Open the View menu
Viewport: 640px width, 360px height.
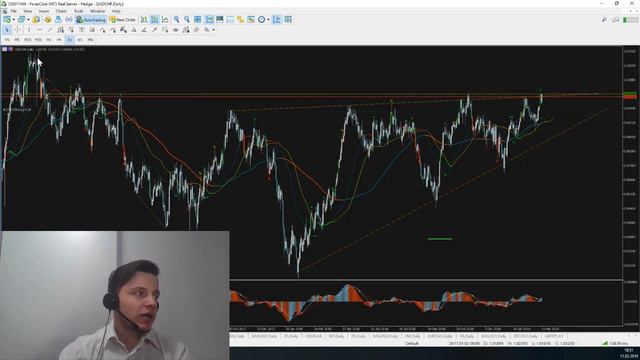(x=27, y=11)
